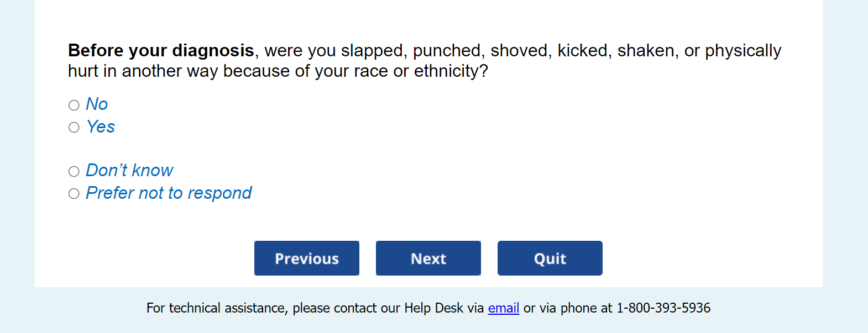
Task: Click the word "physically" in the question
Action: 743,50
